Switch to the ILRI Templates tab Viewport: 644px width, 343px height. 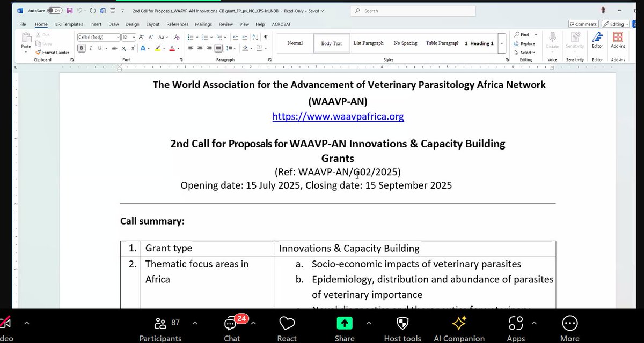[x=70, y=24]
